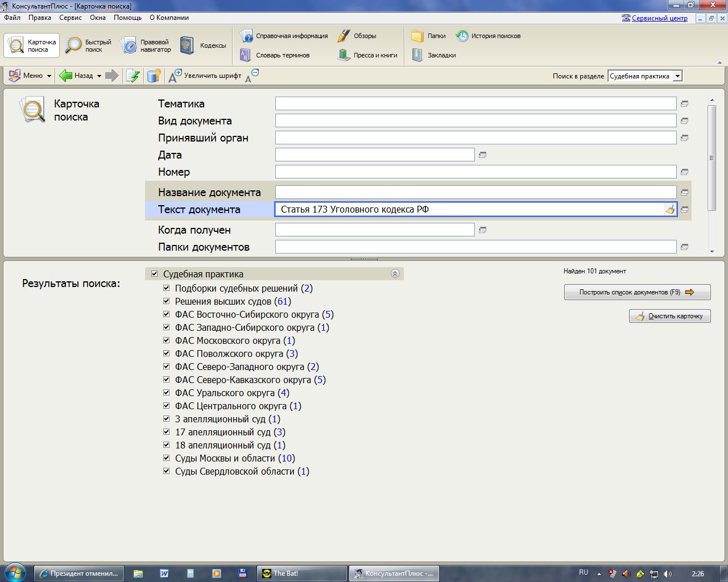This screenshot has height=582, width=728.
Task: Open the dictionary for Вид документа field
Action: 684,120
